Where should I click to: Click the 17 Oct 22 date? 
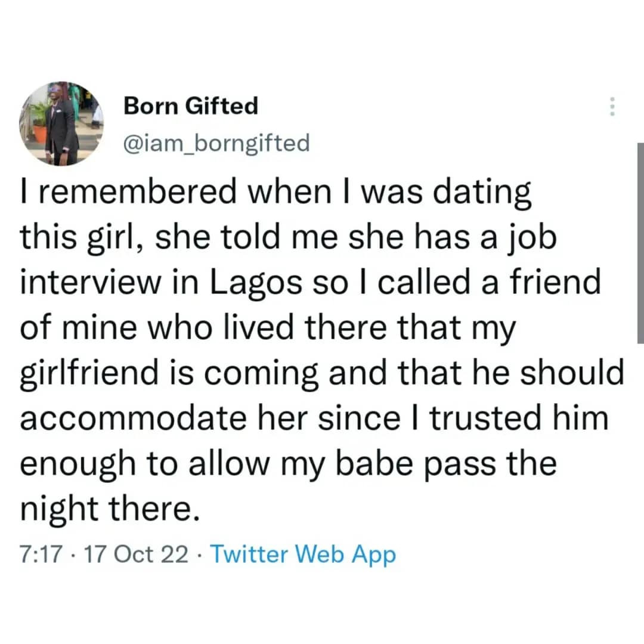coord(136,555)
